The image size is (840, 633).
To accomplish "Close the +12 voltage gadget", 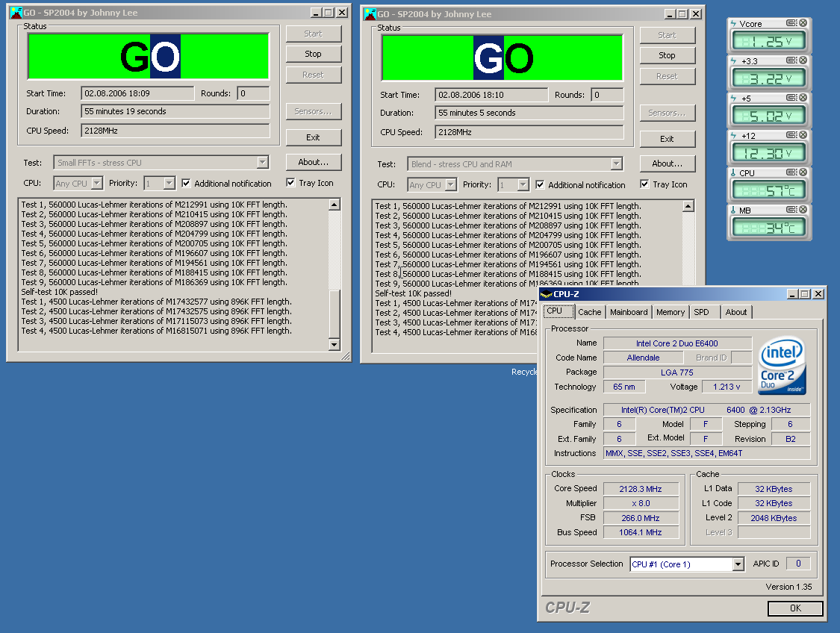I will click(x=803, y=135).
